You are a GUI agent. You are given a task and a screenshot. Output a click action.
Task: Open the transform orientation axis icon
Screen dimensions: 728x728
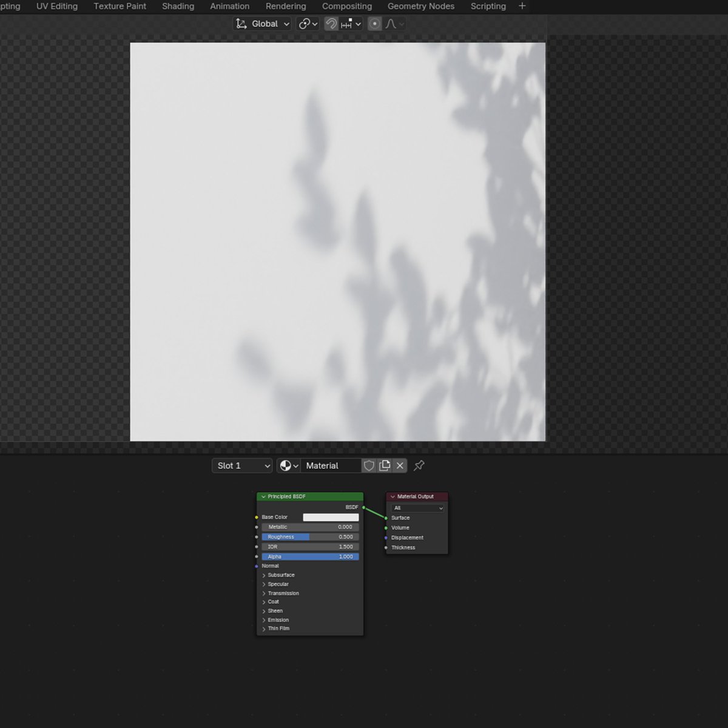tap(241, 24)
